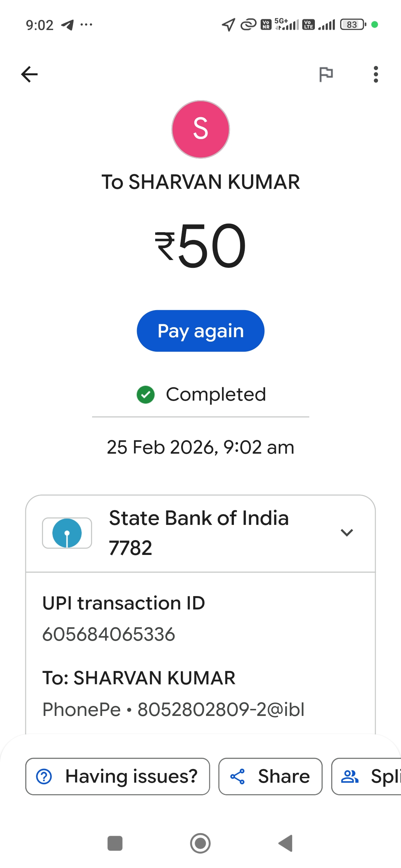Open the Having issues? help button
Screen dimensions: 401x868
117,776
